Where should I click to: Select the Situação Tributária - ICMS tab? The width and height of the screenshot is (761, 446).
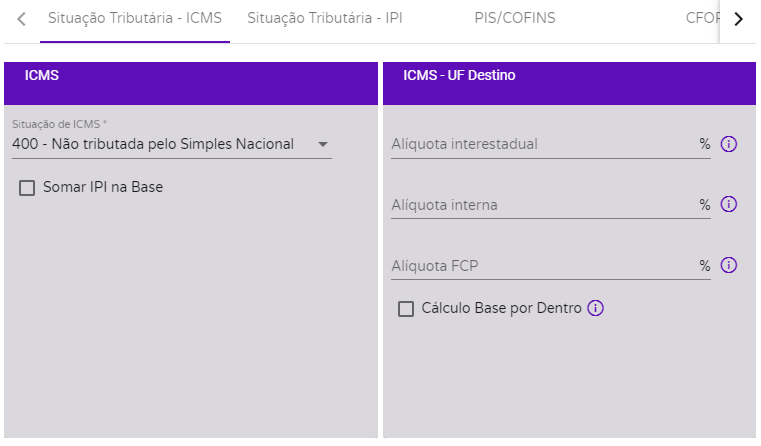(x=135, y=18)
